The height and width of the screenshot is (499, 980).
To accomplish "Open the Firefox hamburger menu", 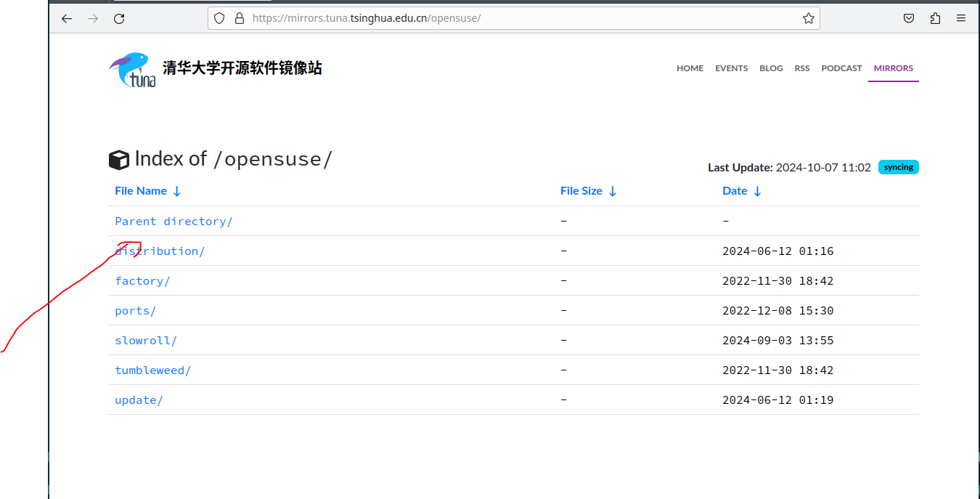I will [961, 19].
